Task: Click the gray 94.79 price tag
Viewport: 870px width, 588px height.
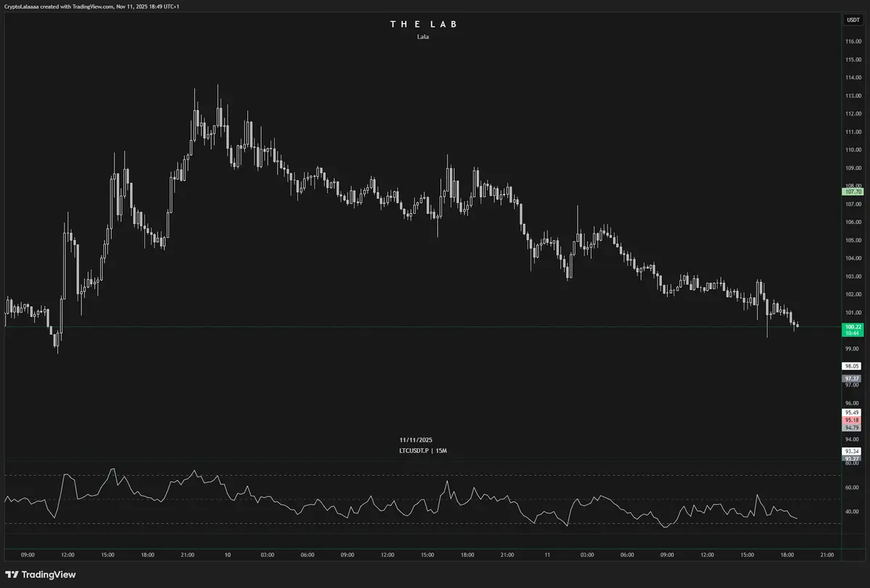Action: click(x=853, y=427)
